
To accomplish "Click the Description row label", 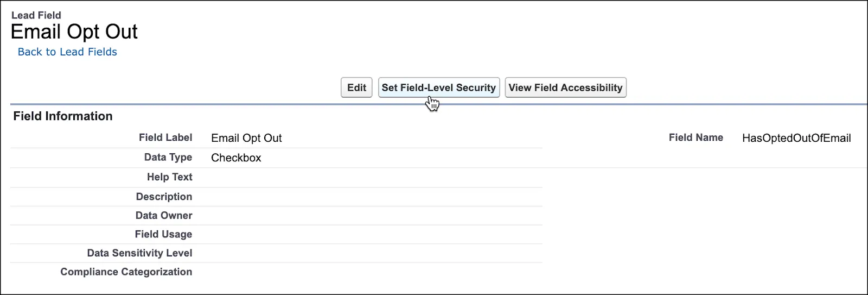I will point(164,197).
